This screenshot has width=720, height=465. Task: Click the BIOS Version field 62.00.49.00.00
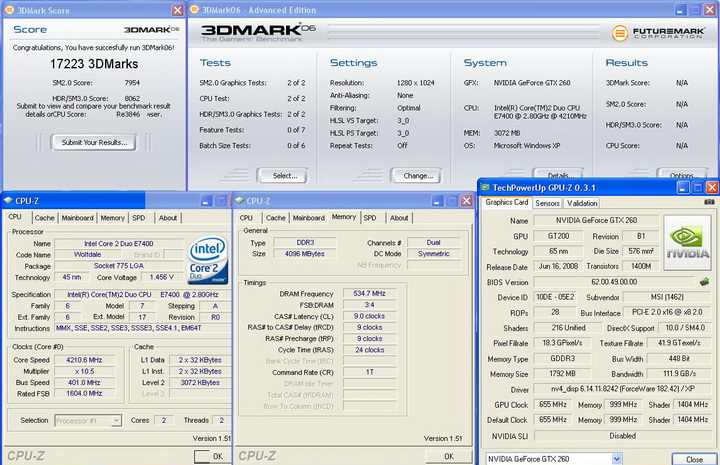(613, 282)
